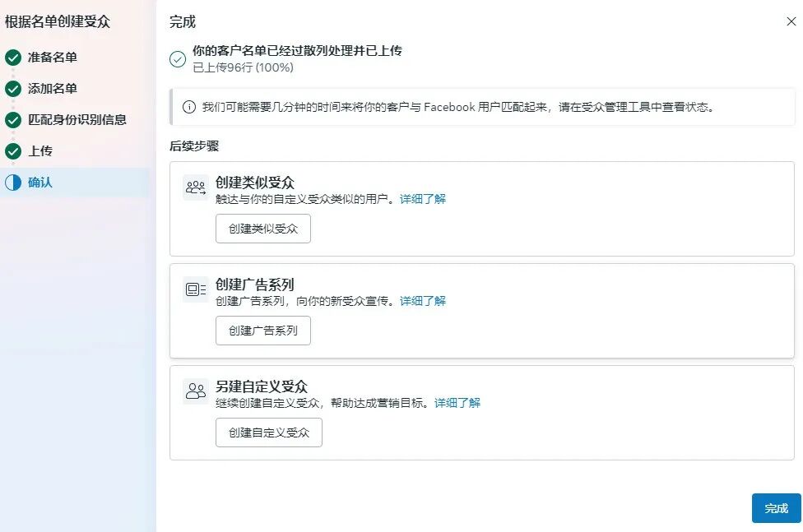
Task: Open 详细了解 link under 另建自定义受众
Action: [x=457, y=403]
